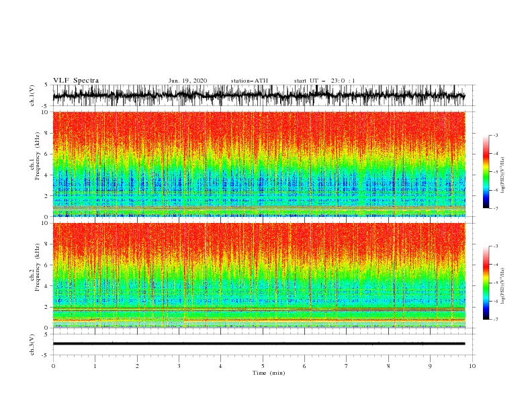Click the 'Time (min)' axis label
This screenshot has height=411, width=532.
click(x=269, y=373)
